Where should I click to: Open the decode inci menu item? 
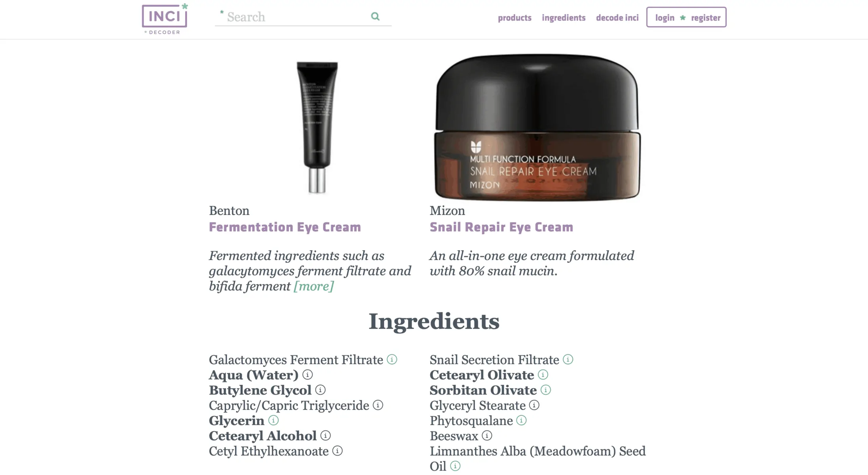(x=617, y=17)
